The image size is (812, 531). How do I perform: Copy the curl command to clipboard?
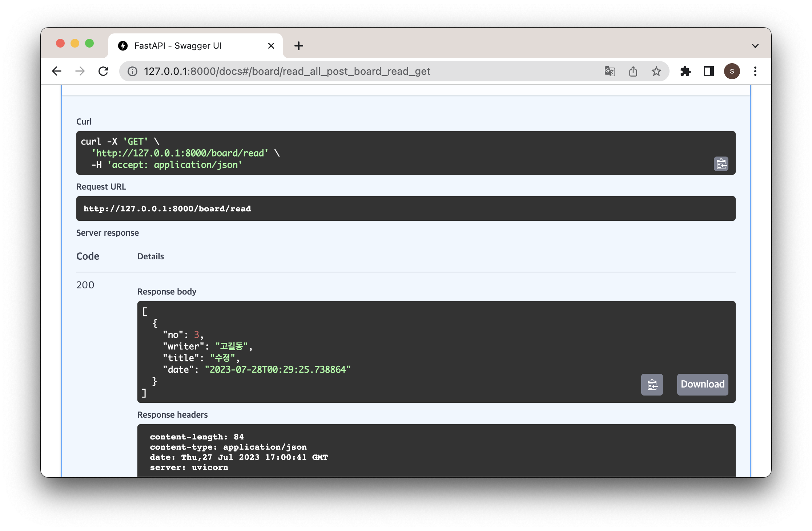pos(721,164)
